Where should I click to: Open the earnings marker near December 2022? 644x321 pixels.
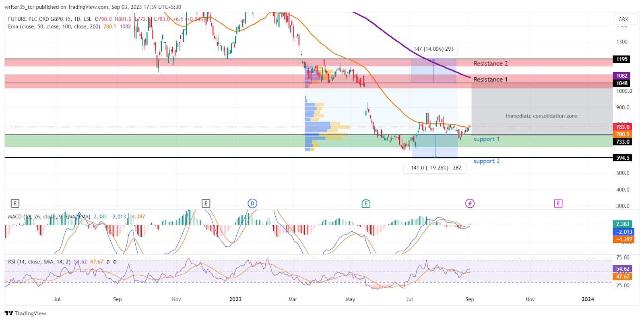coord(206,204)
